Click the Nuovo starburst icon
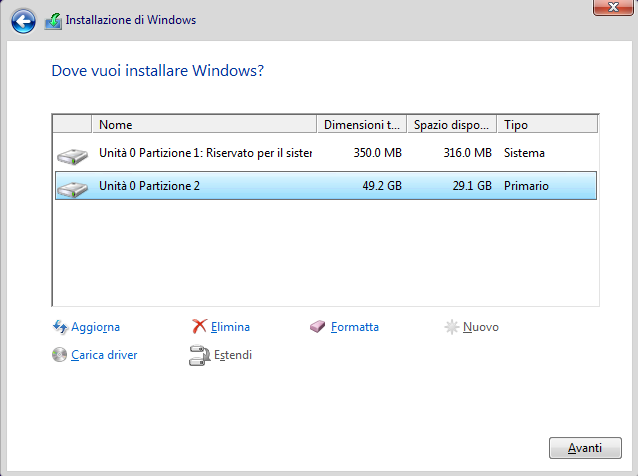Viewport: 638px width, 476px height. [451, 327]
